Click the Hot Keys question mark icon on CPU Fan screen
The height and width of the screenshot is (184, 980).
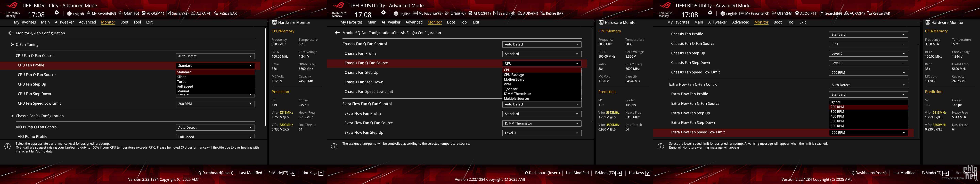[321, 173]
